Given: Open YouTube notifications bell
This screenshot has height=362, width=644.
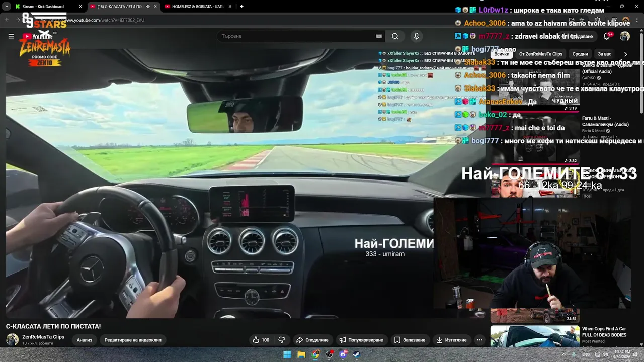Looking at the screenshot, I should coord(607,36).
